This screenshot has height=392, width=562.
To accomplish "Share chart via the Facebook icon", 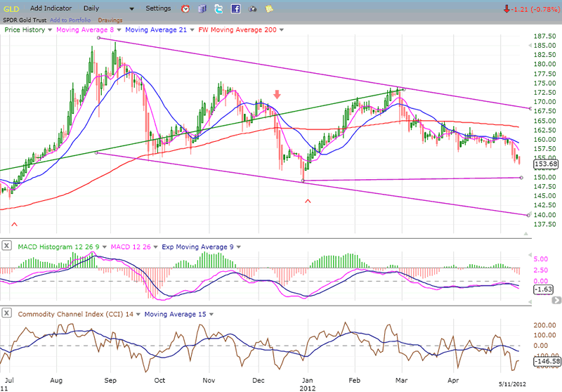I will click(236, 9).
